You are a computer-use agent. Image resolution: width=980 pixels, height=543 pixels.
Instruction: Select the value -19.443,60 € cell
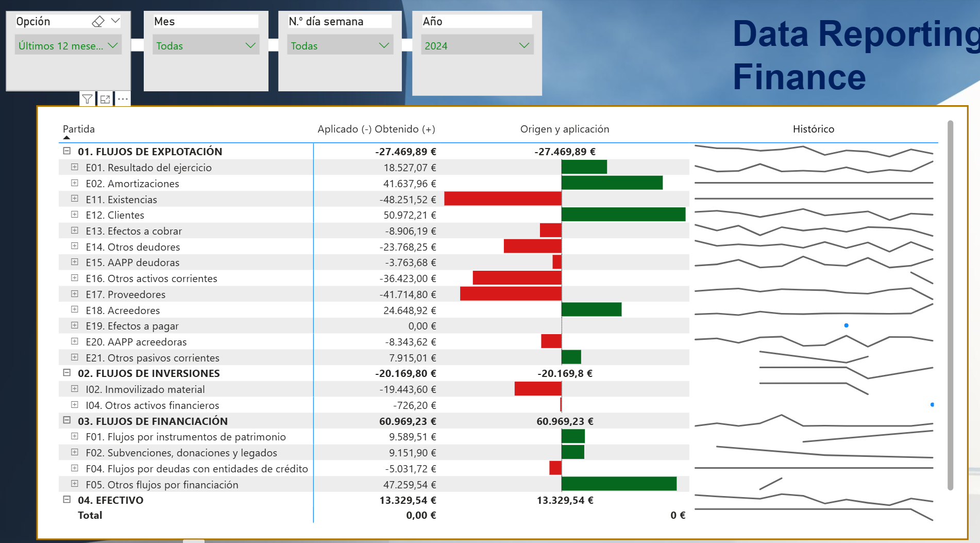point(408,389)
